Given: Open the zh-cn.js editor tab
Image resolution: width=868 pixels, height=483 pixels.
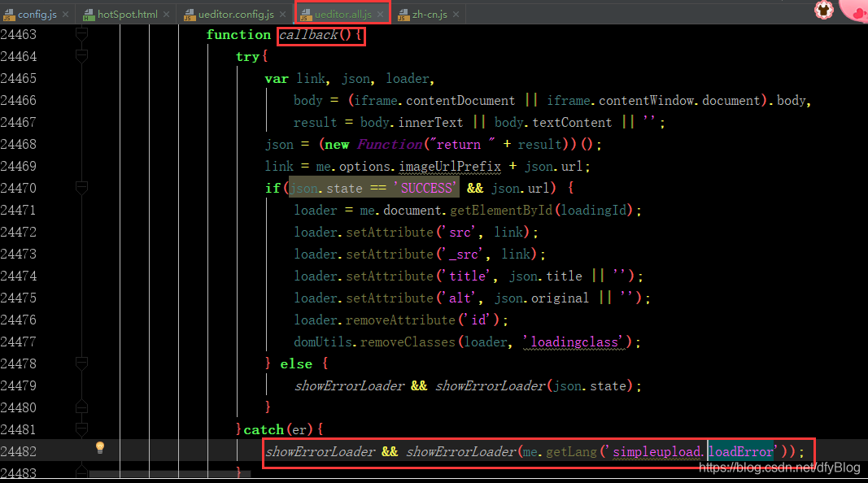Looking at the screenshot, I should [429, 15].
